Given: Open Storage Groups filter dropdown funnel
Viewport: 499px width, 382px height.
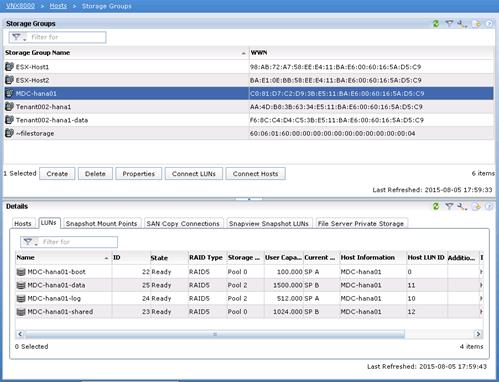Looking at the screenshot, I should (x=18, y=37).
